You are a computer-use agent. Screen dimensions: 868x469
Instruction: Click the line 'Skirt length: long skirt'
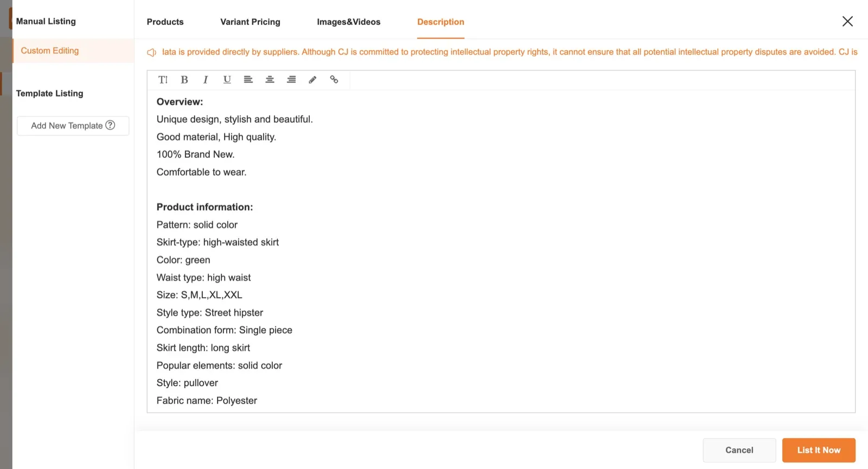[x=203, y=348]
